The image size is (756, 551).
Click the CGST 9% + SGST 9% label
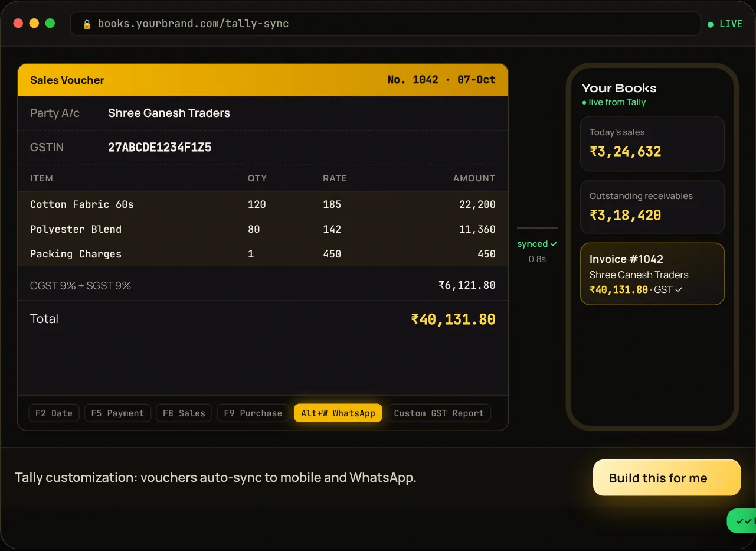pyautogui.click(x=80, y=286)
